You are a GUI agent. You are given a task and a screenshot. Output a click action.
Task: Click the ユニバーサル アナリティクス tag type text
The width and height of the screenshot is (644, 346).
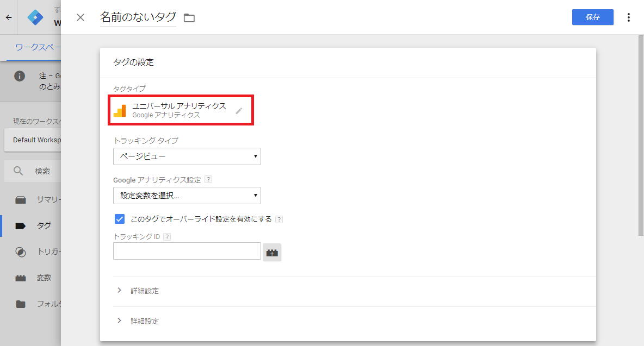tap(179, 106)
